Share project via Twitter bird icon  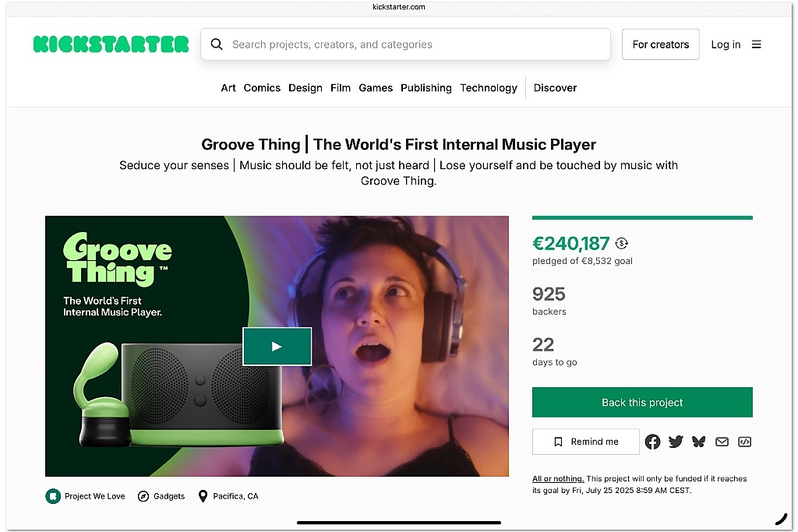[x=676, y=442]
